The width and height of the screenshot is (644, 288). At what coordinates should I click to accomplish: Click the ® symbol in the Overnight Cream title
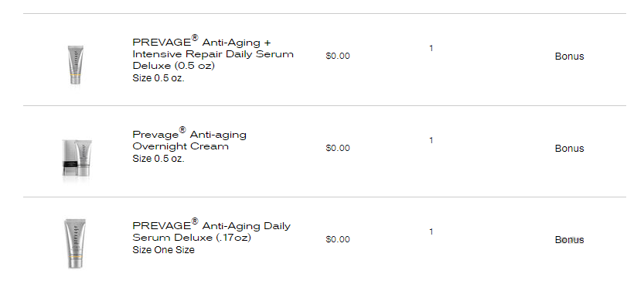182,130
